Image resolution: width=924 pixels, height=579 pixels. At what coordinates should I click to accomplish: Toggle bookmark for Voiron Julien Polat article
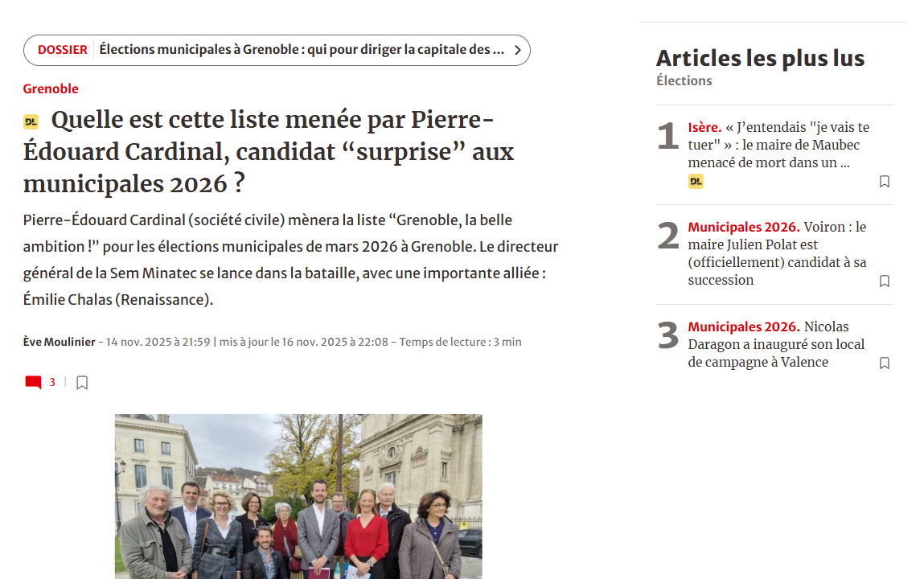click(x=884, y=281)
